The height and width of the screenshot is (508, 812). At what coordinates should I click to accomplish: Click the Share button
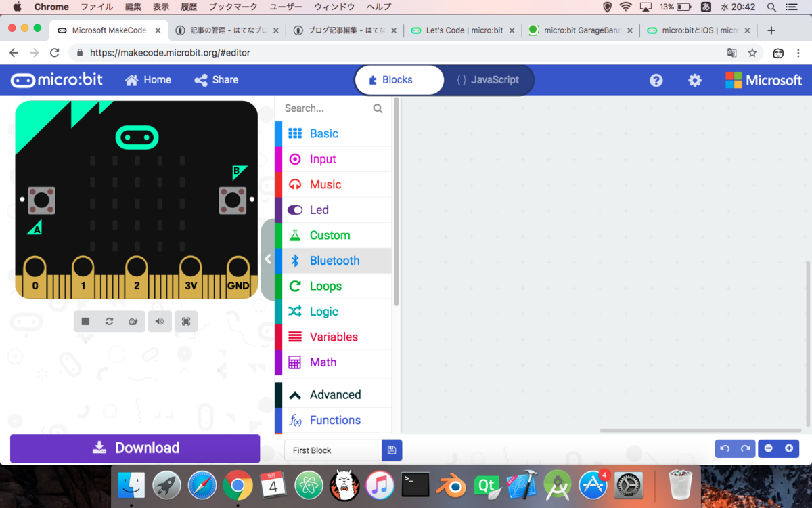[217, 80]
